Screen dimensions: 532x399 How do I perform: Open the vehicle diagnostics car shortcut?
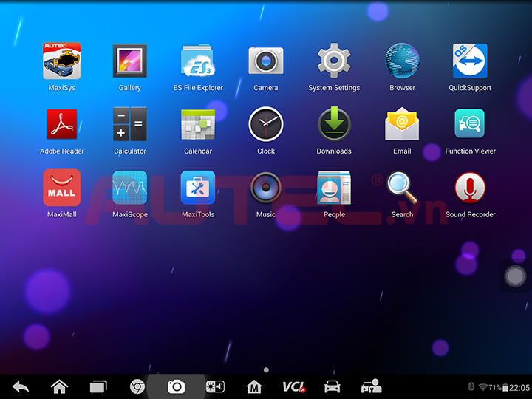coord(332,386)
